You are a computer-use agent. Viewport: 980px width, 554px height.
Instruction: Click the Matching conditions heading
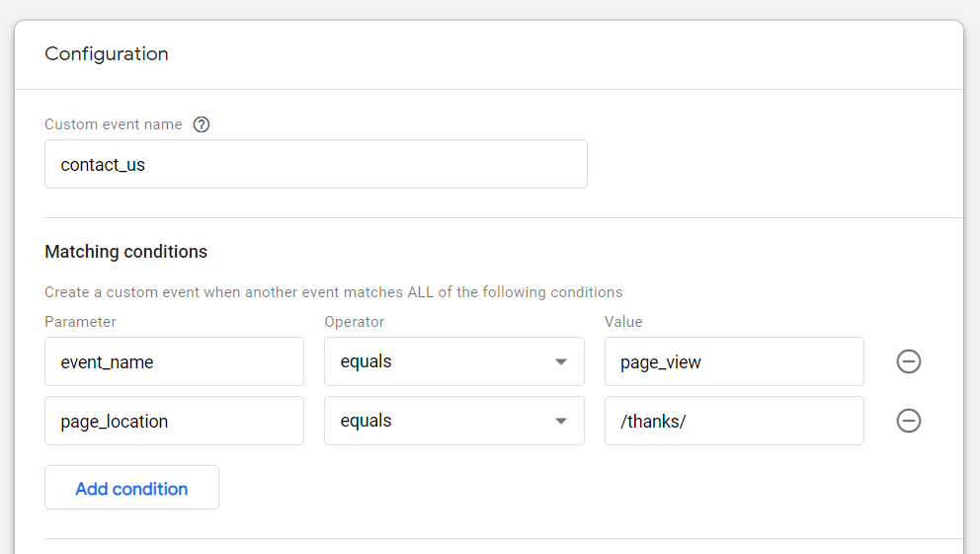(x=126, y=252)
